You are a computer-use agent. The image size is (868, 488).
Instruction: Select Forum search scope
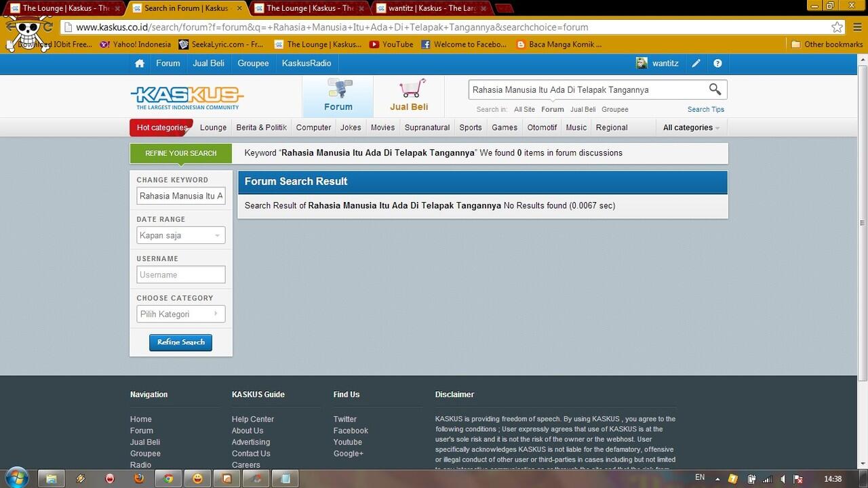(553, 109)
